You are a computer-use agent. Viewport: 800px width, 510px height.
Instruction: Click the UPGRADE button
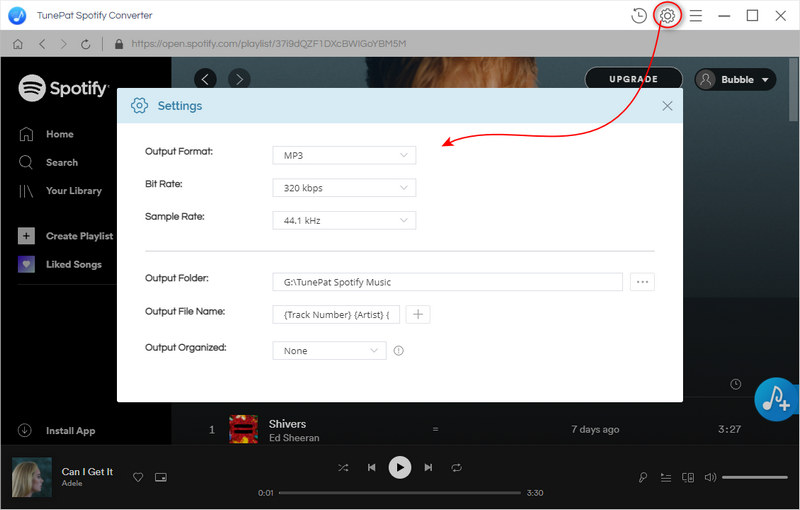[x=634, y=79]
